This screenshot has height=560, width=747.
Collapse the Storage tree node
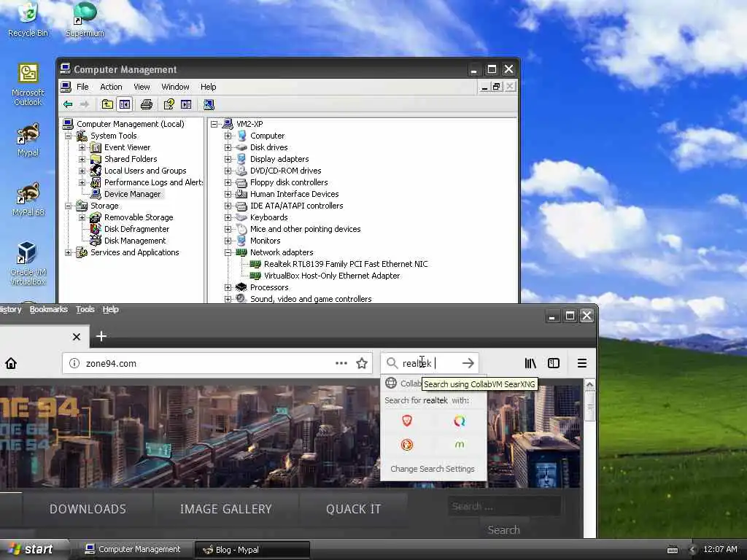[68, 206]
